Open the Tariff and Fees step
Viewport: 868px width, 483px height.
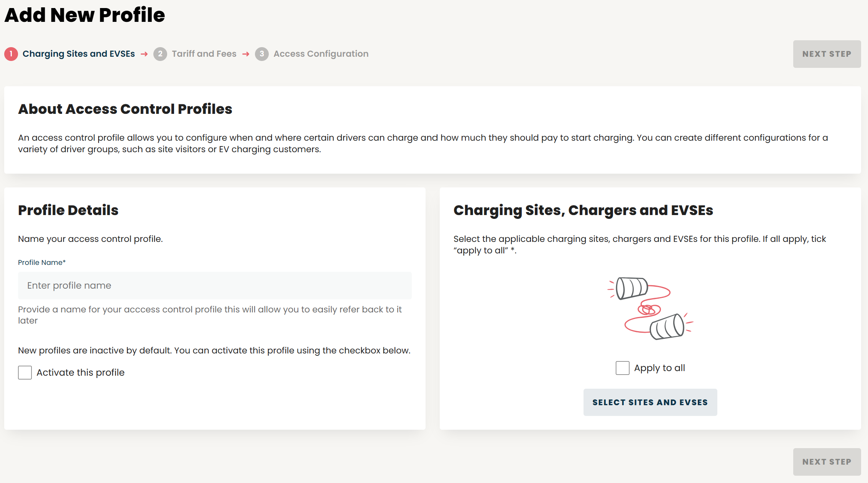pos(204,54)
